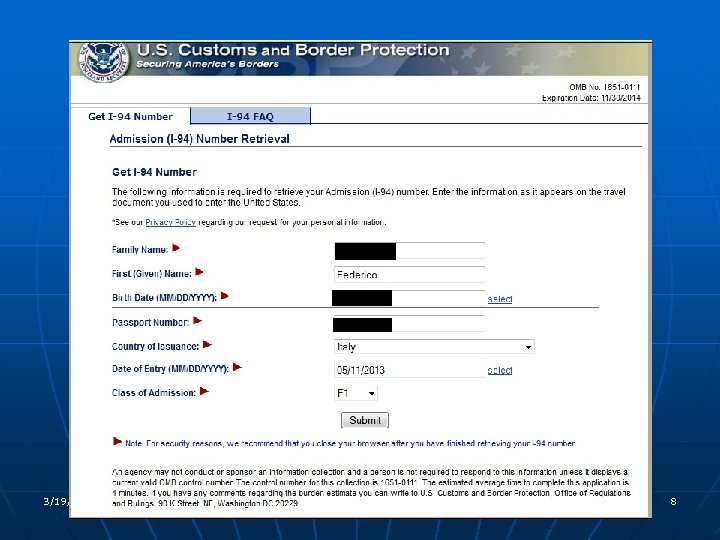The height and width of the screenshot is (540, 720).
Task: Click the red flag beside Family Name
Action: click(x=176, y=248)
